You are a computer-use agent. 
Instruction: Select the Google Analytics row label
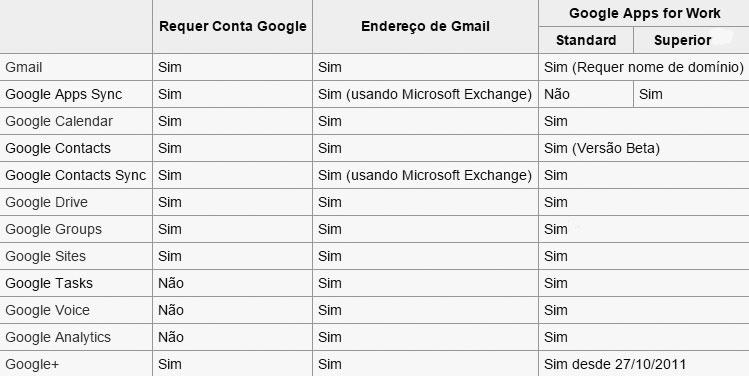click(x=58, y=337)
